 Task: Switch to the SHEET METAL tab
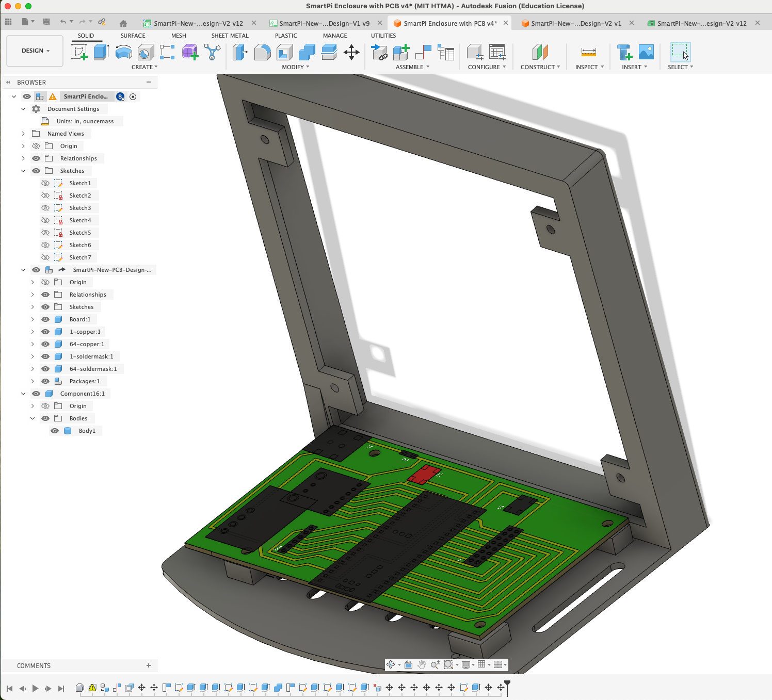coord(230,35)
